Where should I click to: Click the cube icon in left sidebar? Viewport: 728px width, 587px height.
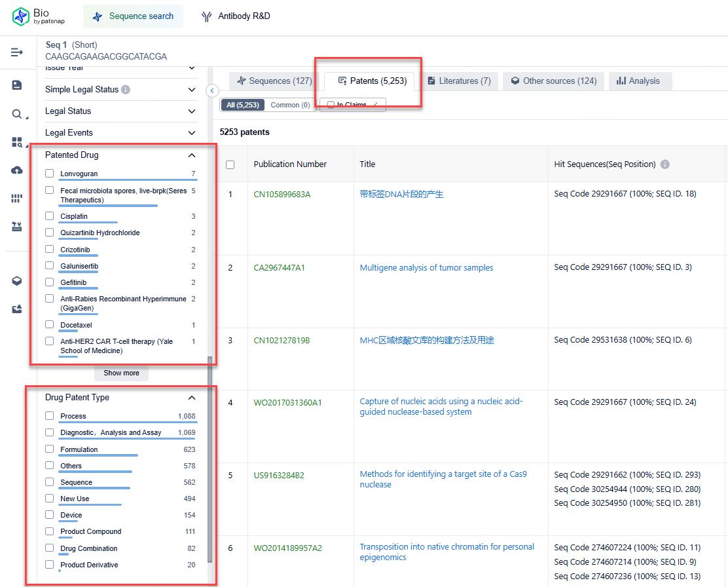17,281
